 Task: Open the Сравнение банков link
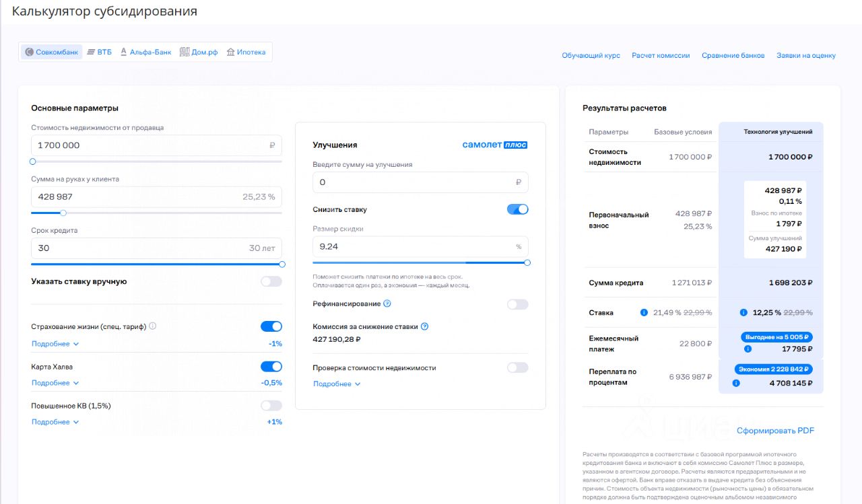coord(733,55)
